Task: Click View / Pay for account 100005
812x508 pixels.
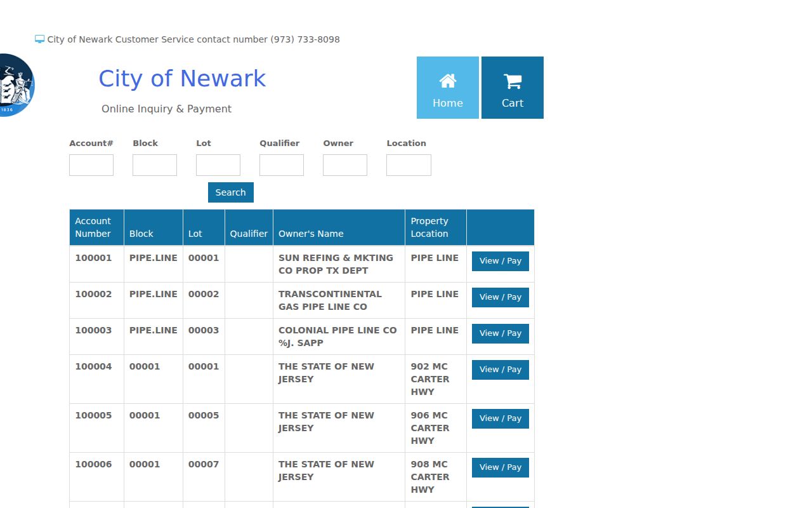Action: pos(501,418)
